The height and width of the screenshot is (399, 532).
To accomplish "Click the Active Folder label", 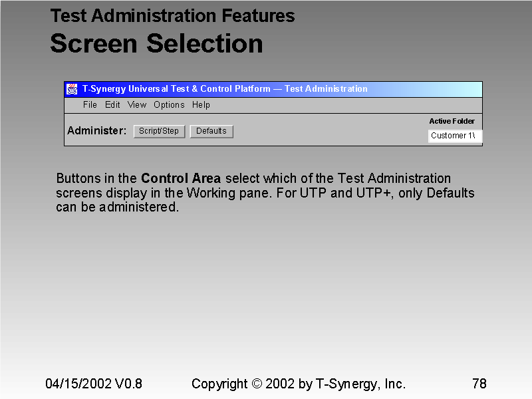I will 452,121.
